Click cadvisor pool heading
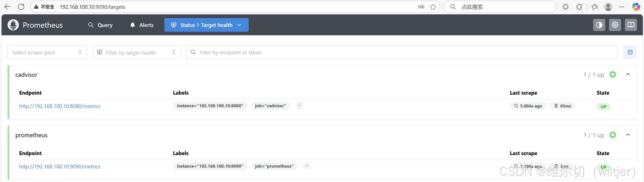The image size is (644, 182). pyautogui.click(x=26, y=75)
